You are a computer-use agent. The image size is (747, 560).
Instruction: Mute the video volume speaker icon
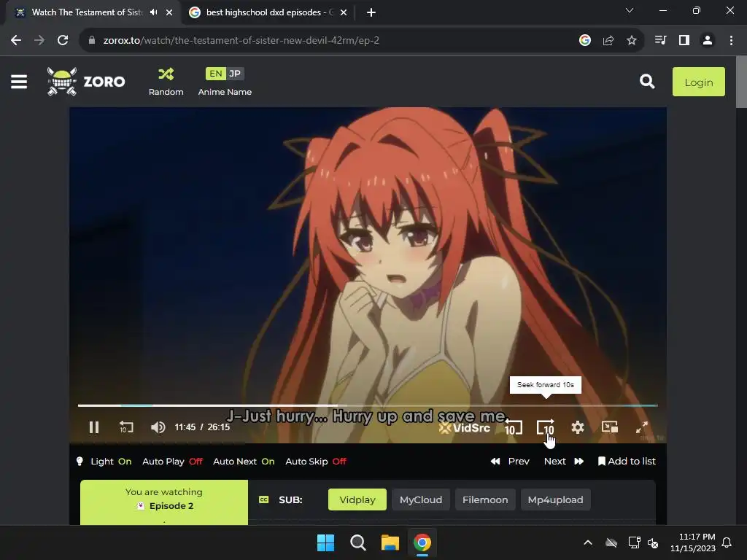[x=158, y=427]
